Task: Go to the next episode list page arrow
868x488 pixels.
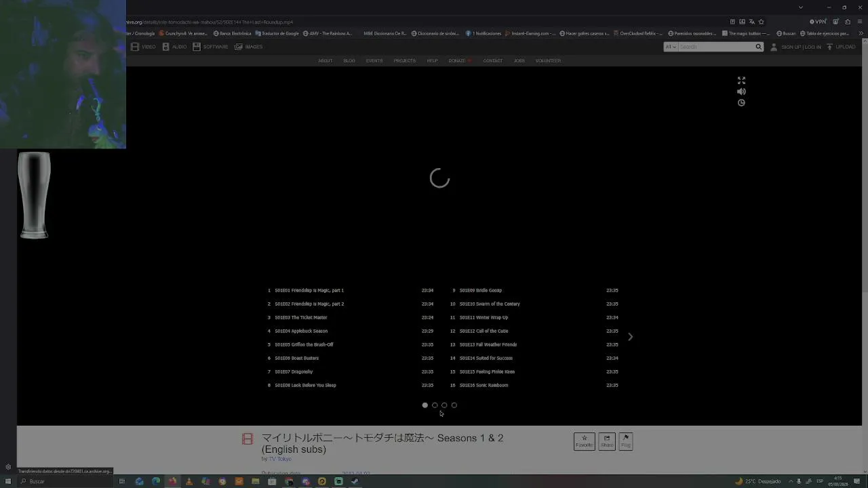Action: click(x=630, y=337)
